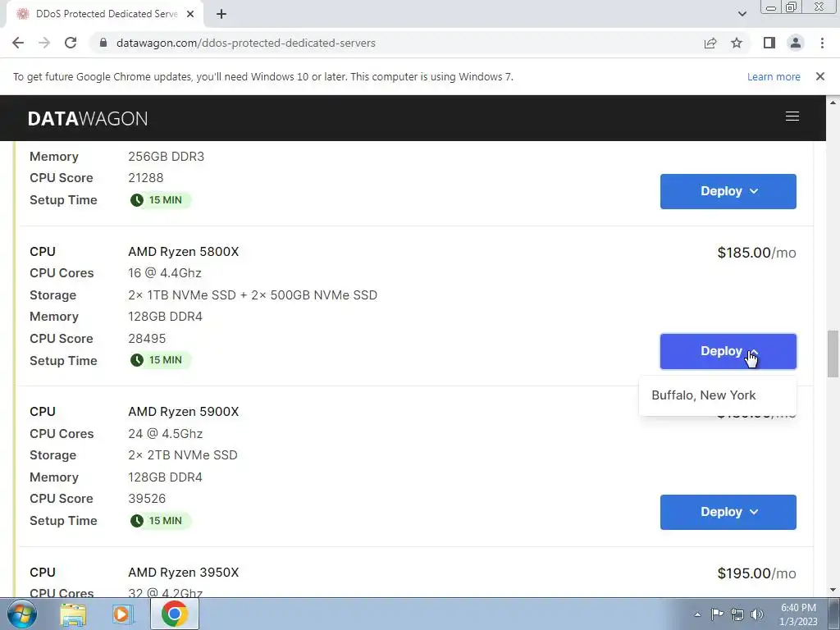
Task: Bookmark this page with the star icon
Action: 737,43
